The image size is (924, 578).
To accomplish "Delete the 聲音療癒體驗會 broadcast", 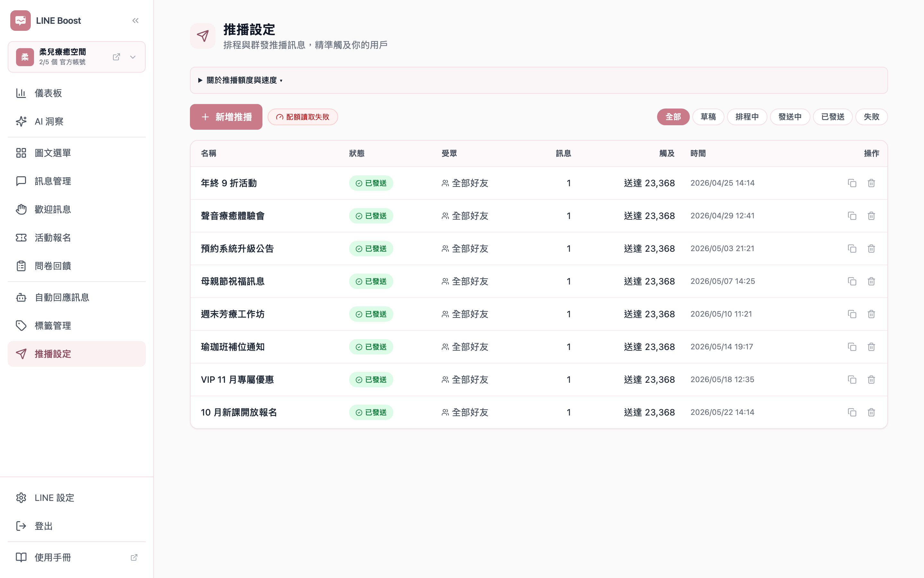I will 871,216.
